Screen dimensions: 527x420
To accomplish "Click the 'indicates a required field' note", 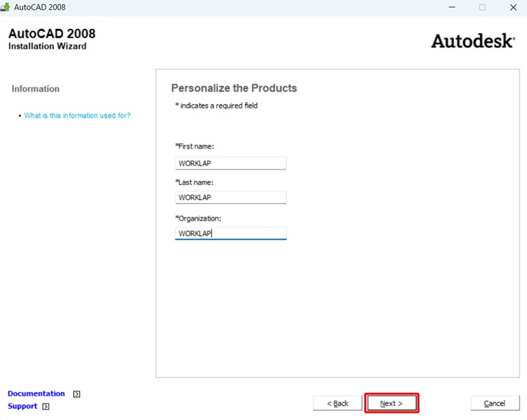I will point(216,105).
